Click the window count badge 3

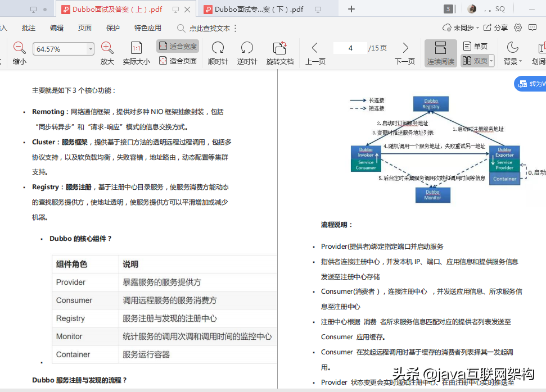click(449, 9)
